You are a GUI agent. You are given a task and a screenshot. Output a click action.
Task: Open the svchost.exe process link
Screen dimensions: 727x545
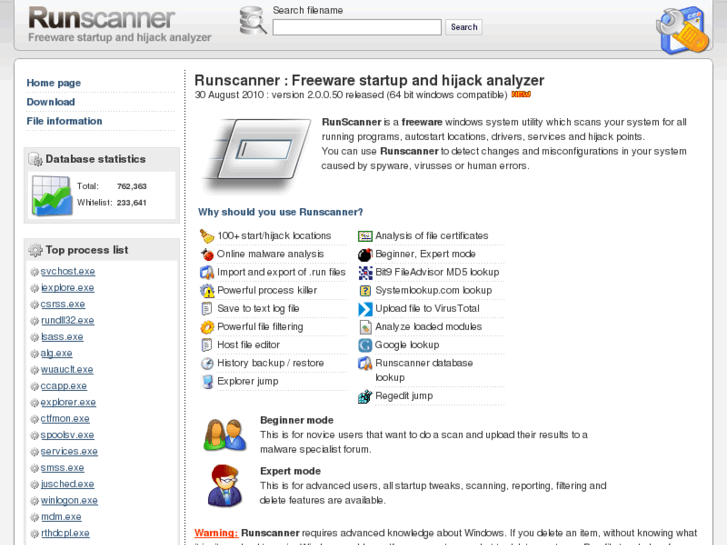(x=68, y=271)
